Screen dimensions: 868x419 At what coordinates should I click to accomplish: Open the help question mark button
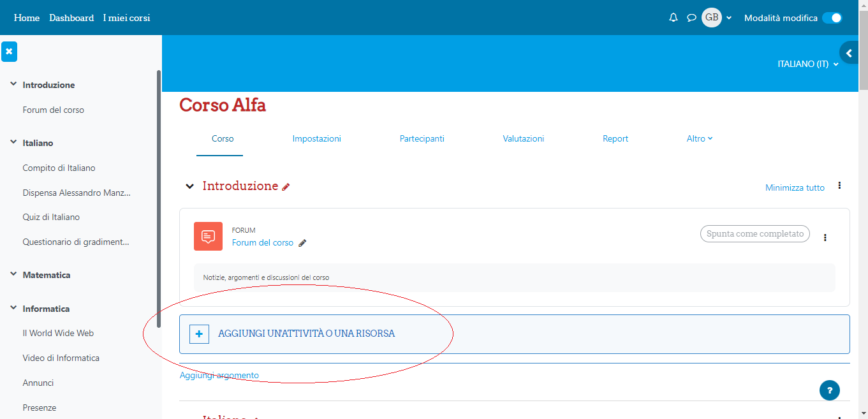pos(830,390)
